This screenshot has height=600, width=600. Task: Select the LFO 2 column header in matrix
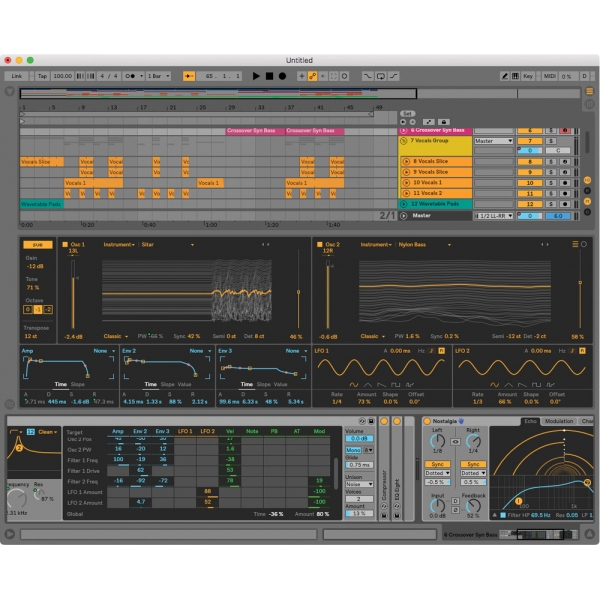(x=207, y=431)
